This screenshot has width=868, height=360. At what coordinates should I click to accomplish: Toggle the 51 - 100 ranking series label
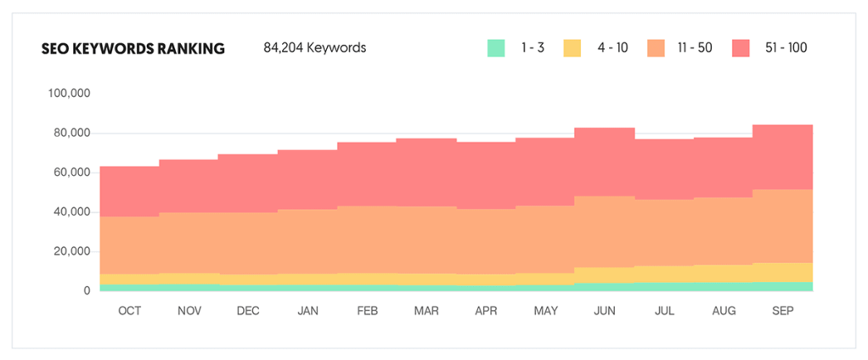coord(786,48)
